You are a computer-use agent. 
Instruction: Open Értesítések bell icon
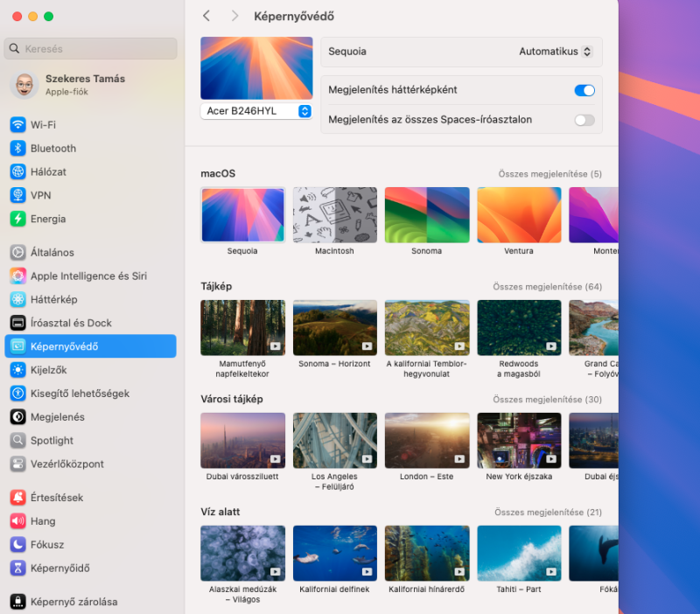coord(17,498)
